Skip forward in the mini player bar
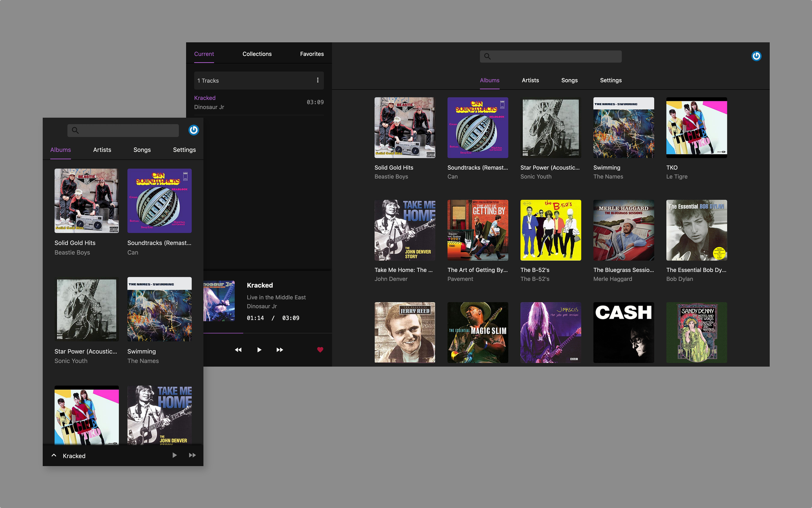 click(192, 456)
